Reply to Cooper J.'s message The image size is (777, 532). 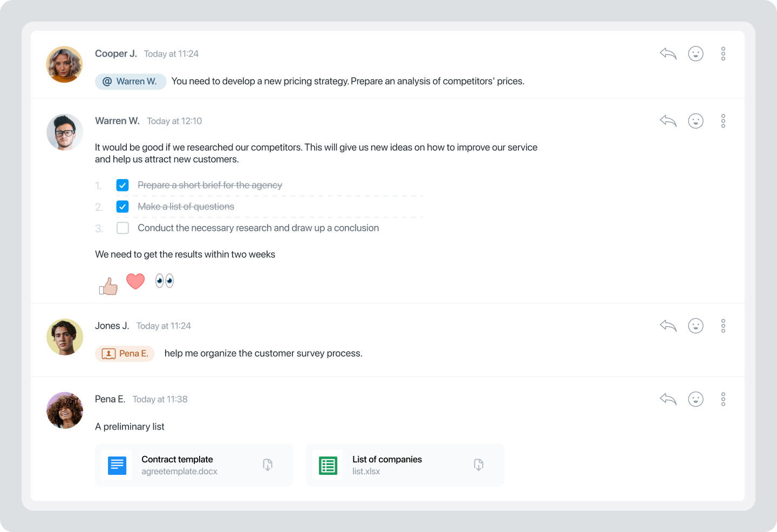tap(668, 53)
